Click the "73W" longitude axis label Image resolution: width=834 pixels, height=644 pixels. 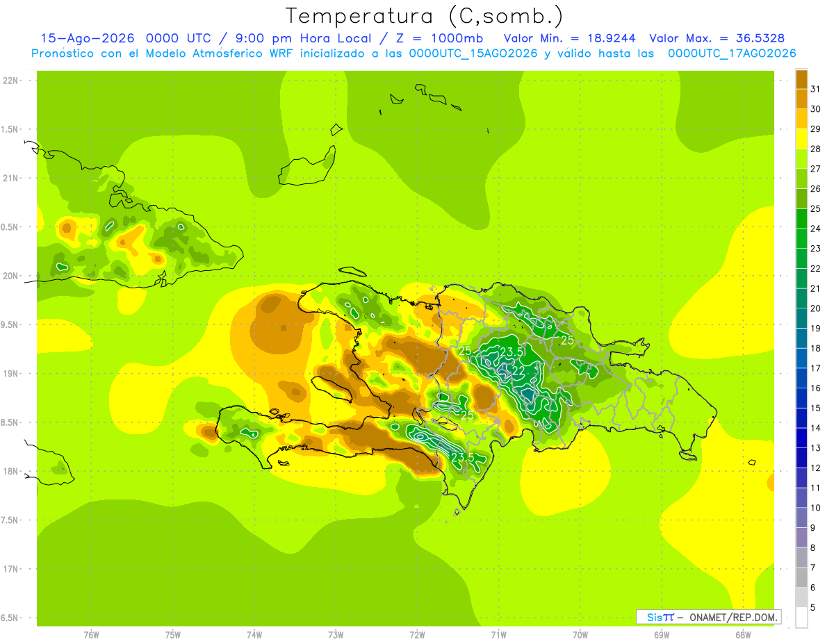tap(336, 635)
